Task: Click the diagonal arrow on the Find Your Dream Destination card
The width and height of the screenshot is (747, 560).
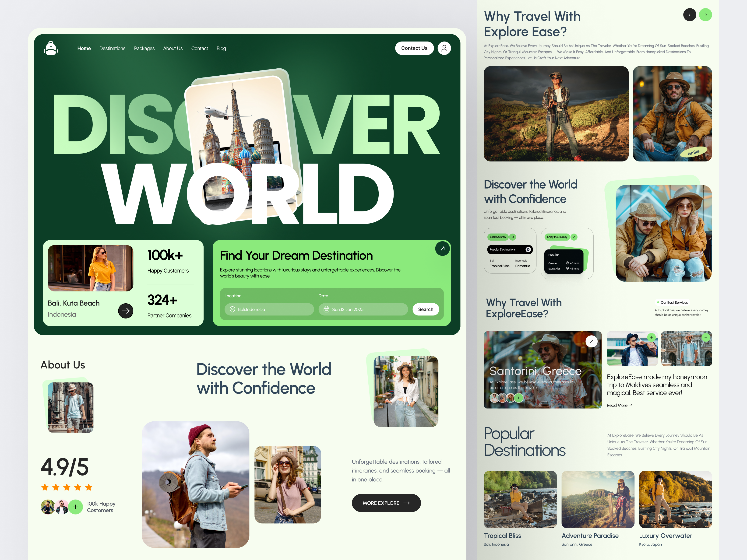Action: coord(442,249)
